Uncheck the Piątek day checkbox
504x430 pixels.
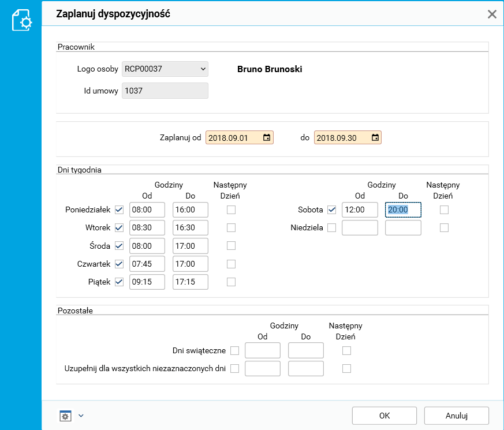tap(119, 282)
